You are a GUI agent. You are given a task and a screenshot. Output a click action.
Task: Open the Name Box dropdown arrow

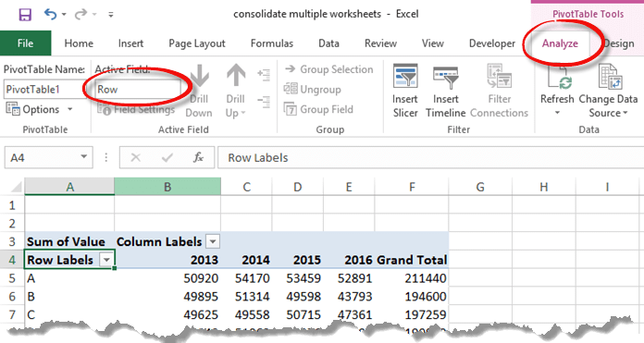point(84,157)
